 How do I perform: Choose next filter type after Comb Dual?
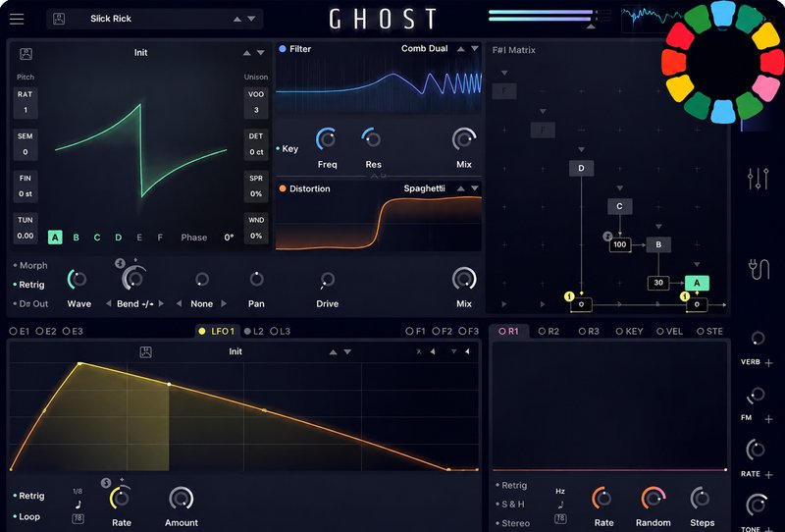tap(475, 49)
